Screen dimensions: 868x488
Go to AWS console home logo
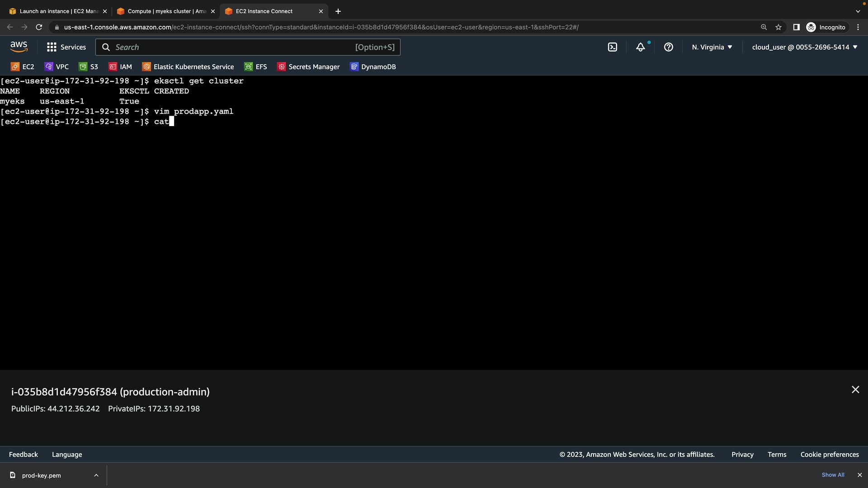tap(19, 47)
